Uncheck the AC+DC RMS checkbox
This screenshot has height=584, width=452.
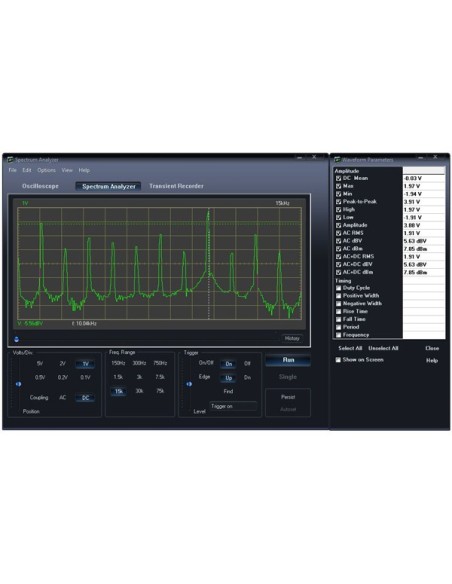pyautogui.click(x=338, y=257)
